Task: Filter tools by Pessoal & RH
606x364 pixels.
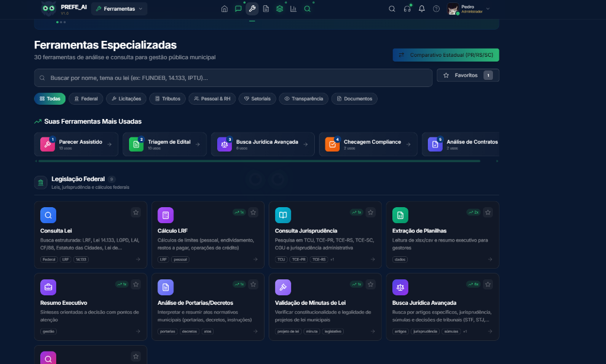Action: 212,98
